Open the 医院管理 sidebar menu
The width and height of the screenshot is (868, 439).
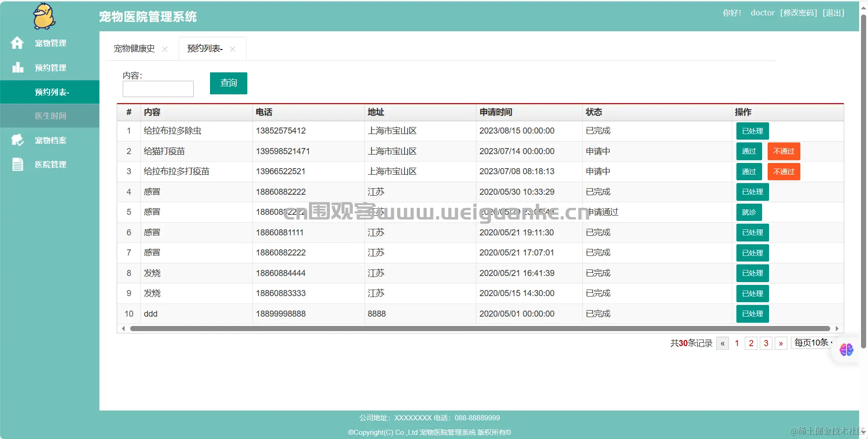click(x=49, y=164)
